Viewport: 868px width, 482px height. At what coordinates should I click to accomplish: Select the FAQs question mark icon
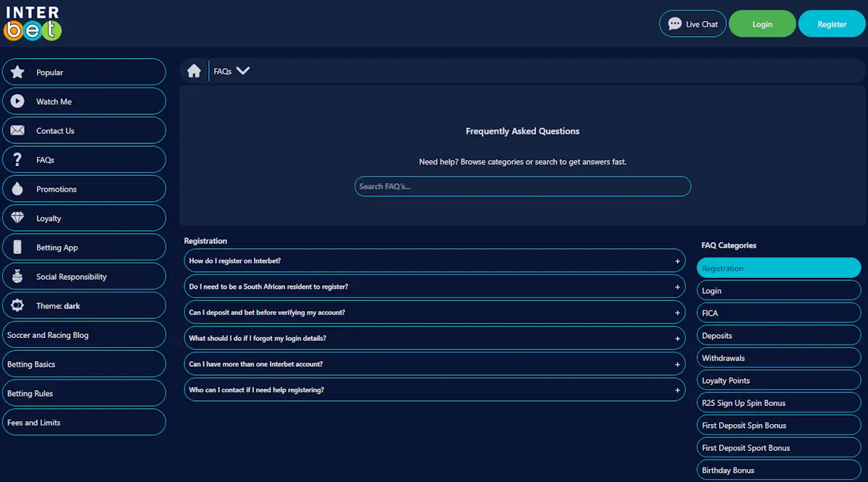[17, 159]
